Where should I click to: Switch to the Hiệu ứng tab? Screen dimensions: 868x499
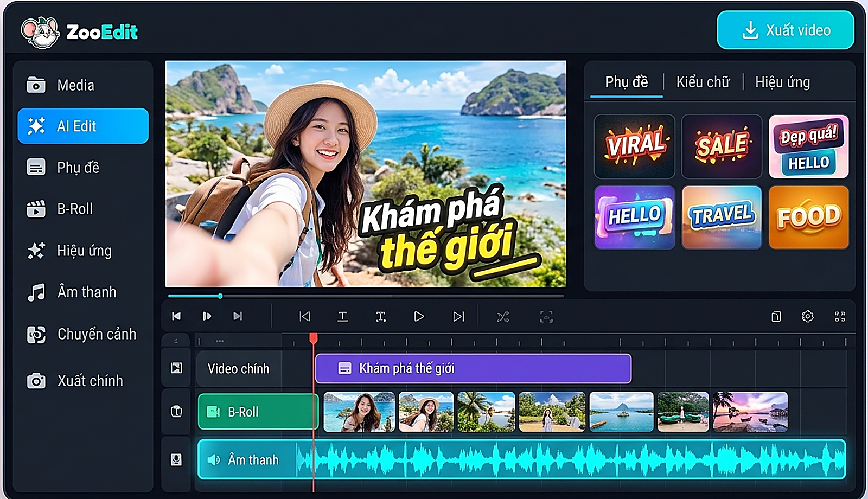coord(782,82)
